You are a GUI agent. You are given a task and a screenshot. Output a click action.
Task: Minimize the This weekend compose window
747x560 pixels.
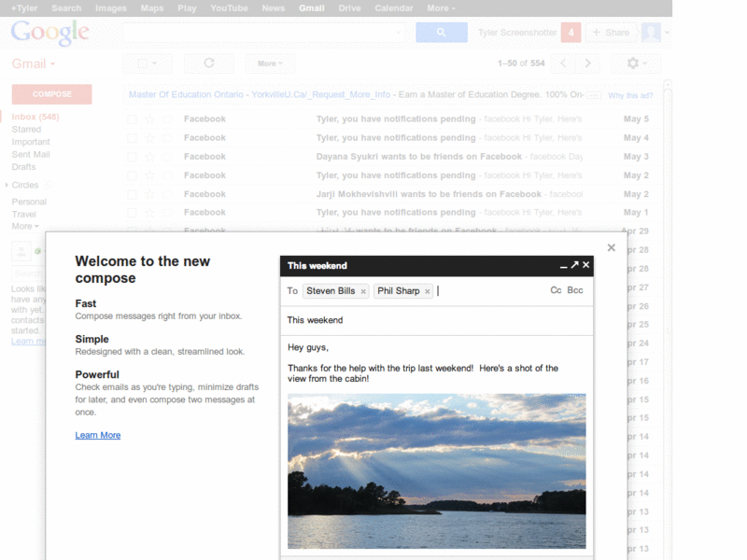[564, 266]
